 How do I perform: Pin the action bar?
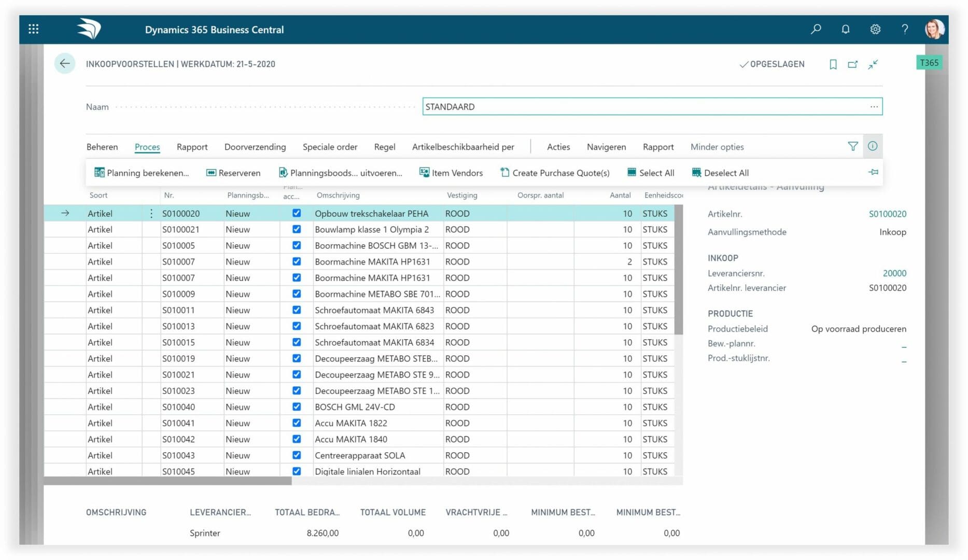click(873, 172)
